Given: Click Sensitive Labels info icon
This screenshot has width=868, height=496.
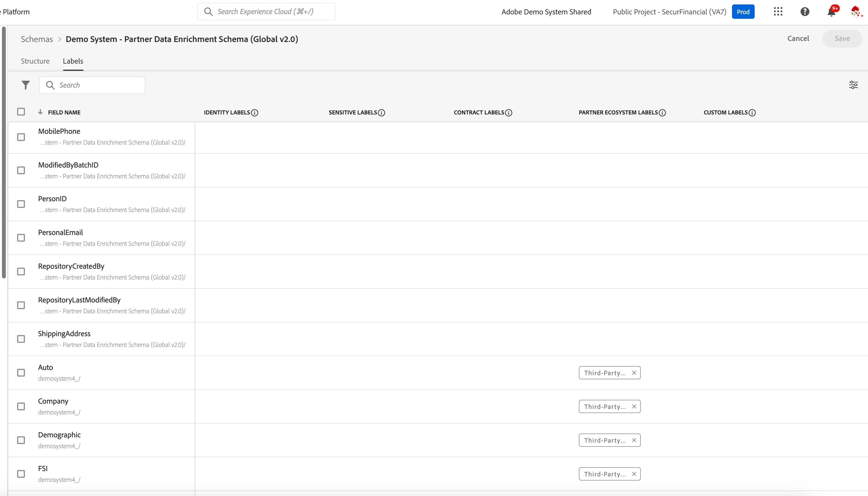Looking at the screenshot, I should (x=382, y=113).
